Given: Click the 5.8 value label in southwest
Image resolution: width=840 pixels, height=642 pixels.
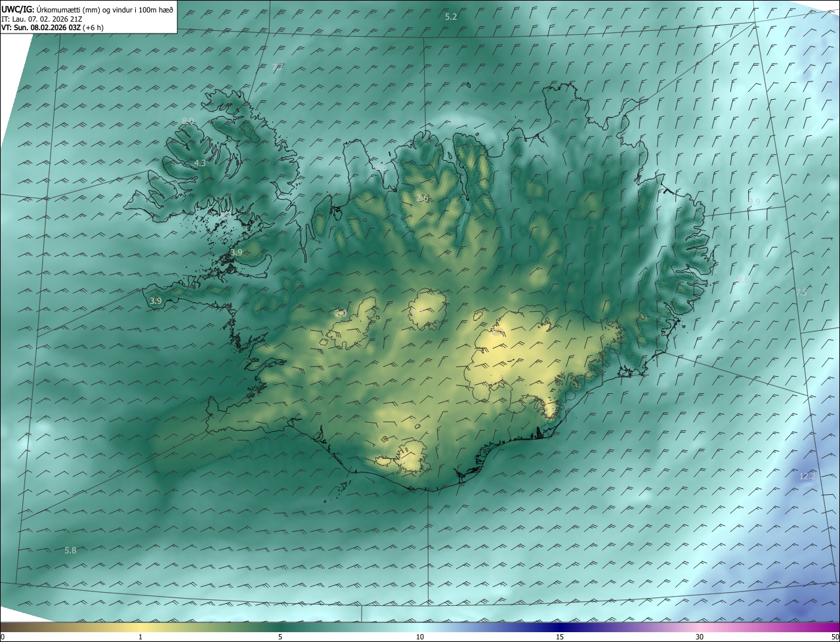Looking at the screenshot, I should pyautogui.click(x=70, y=550).
